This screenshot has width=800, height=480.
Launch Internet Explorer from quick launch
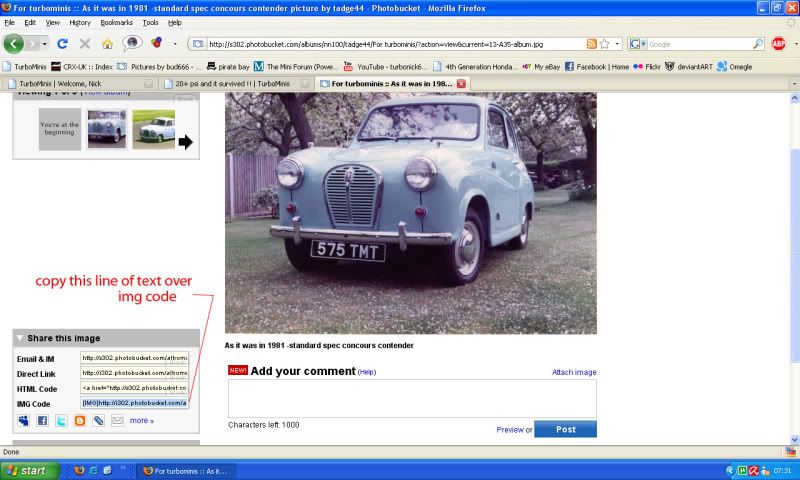click(x=93, y=470)
